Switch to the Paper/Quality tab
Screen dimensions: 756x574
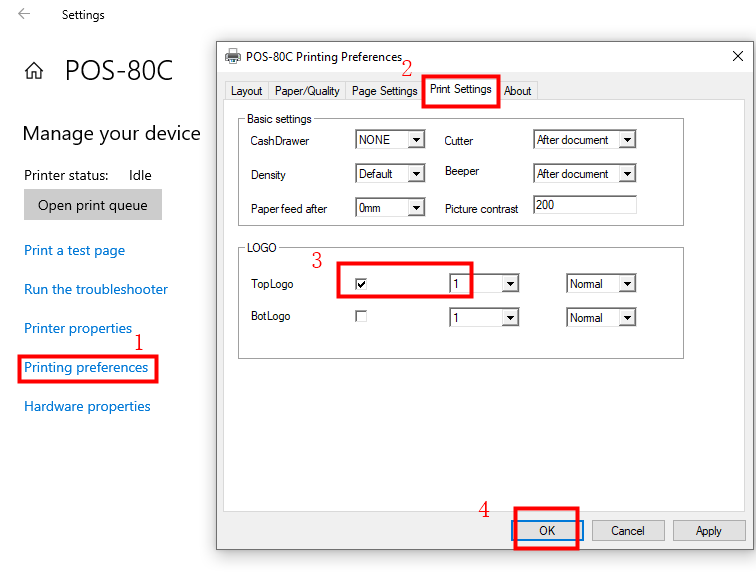pos(307,91)
